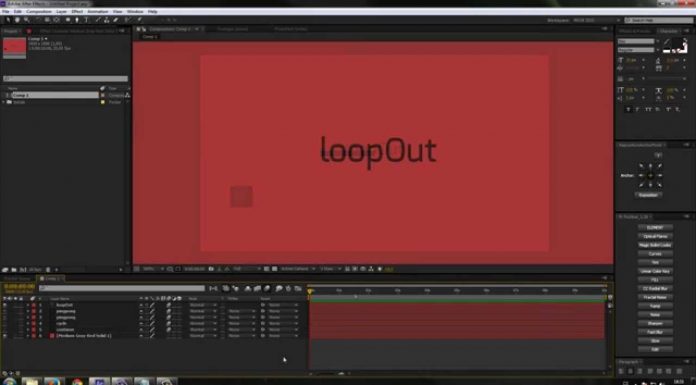Open the composition mini-flowchart in timeline
Screen dimensions: 696x385
[214, 289]
